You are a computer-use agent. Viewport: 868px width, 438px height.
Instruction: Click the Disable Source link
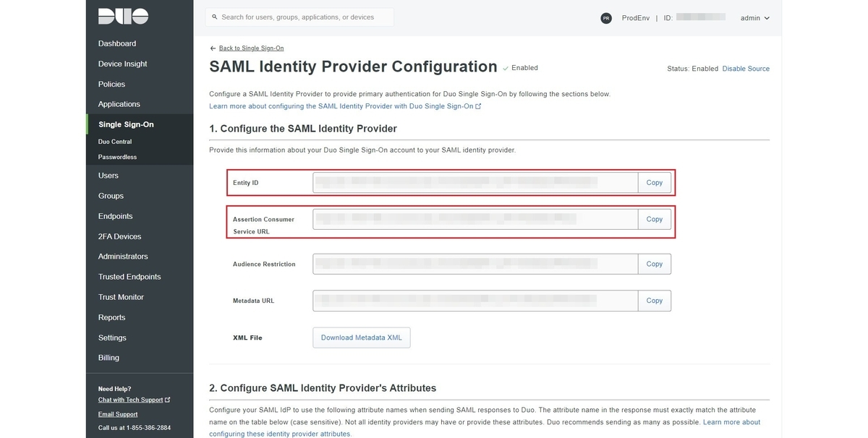[x=746, y=69]
